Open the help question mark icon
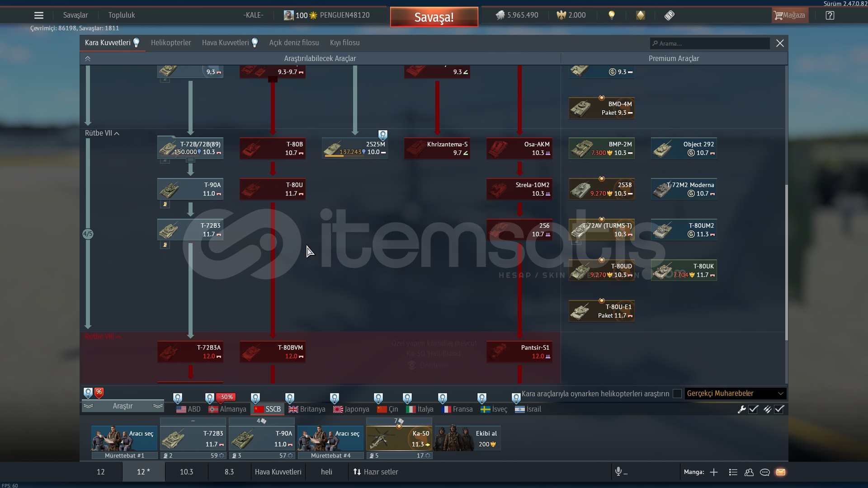 point(830,15)
